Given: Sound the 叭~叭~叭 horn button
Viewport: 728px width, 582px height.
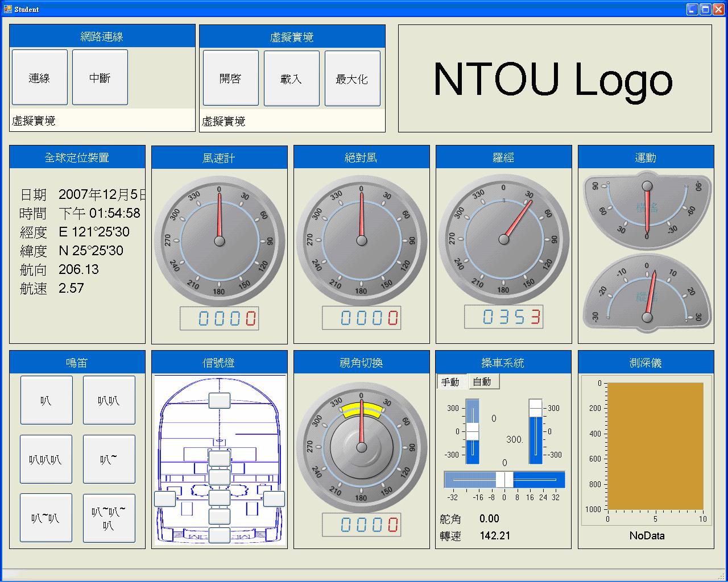Looking at the screenshot, I should click(109, 518).
